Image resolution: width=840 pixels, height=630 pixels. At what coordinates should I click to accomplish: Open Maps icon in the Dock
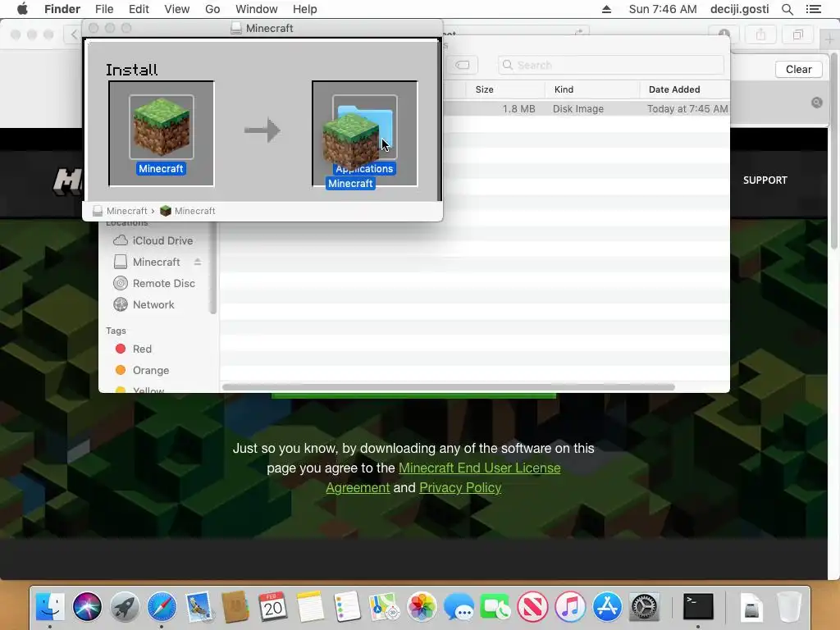[385, 607]
